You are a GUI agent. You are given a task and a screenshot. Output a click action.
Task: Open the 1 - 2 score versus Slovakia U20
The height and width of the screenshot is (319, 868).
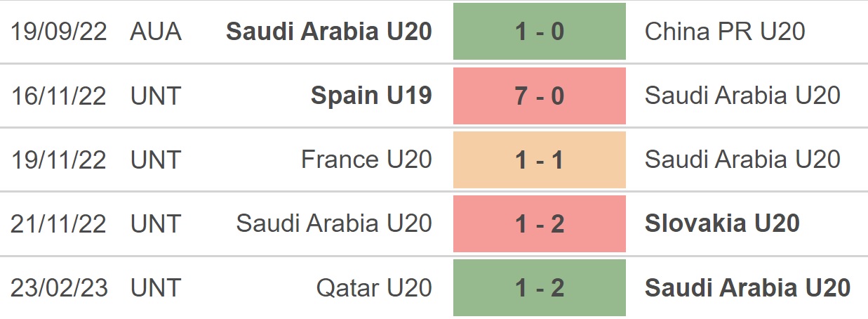[539, 223]
